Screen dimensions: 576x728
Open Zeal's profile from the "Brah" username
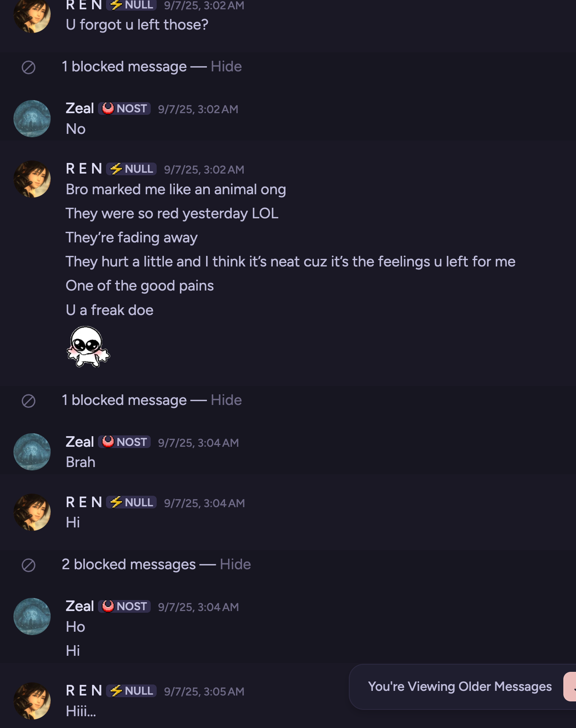tap(80, 442)
